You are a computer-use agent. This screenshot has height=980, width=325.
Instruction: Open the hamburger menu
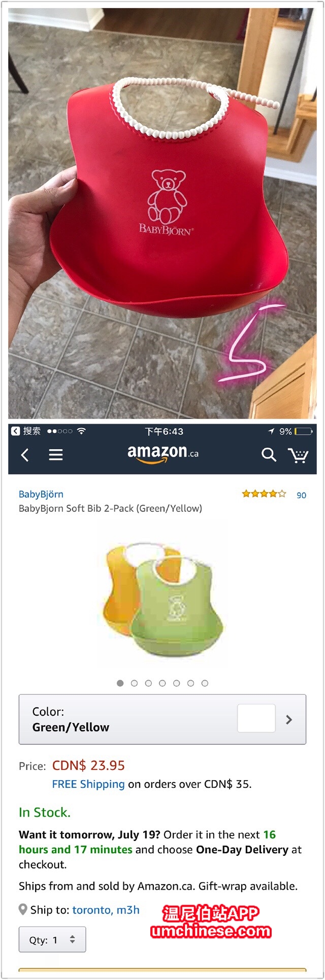(x=55, y=454)
